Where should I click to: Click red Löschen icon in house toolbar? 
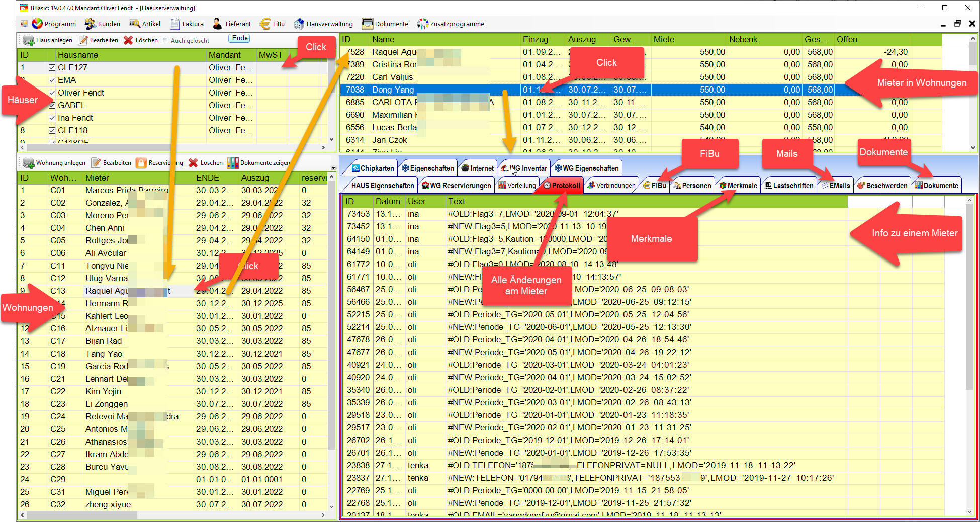pos(128,40)
